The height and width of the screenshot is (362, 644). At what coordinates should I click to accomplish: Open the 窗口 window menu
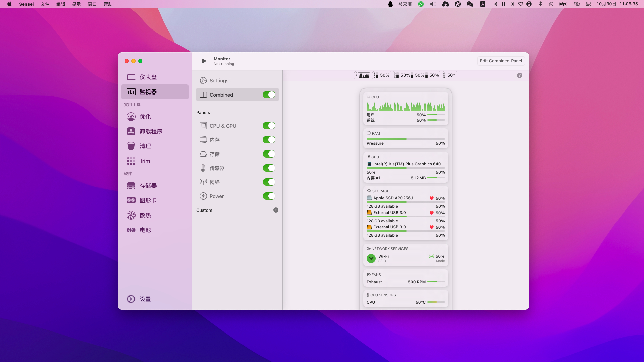point(92,4)
